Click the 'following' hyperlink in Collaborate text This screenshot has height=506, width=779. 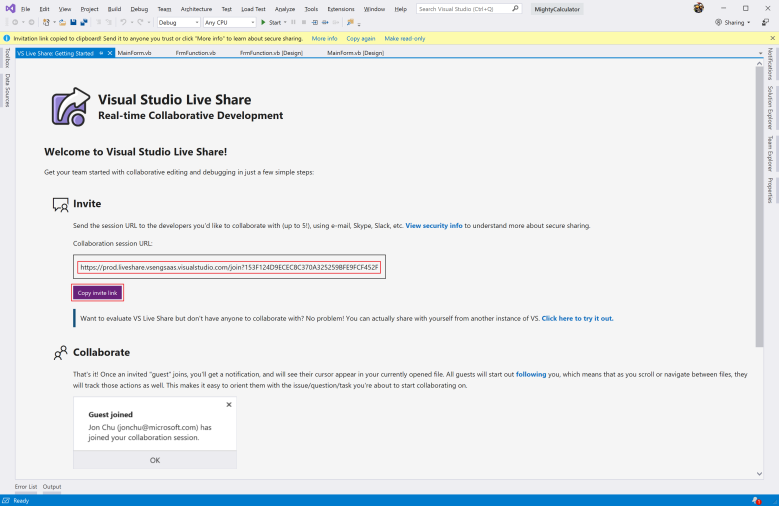(x=531, y=374)
